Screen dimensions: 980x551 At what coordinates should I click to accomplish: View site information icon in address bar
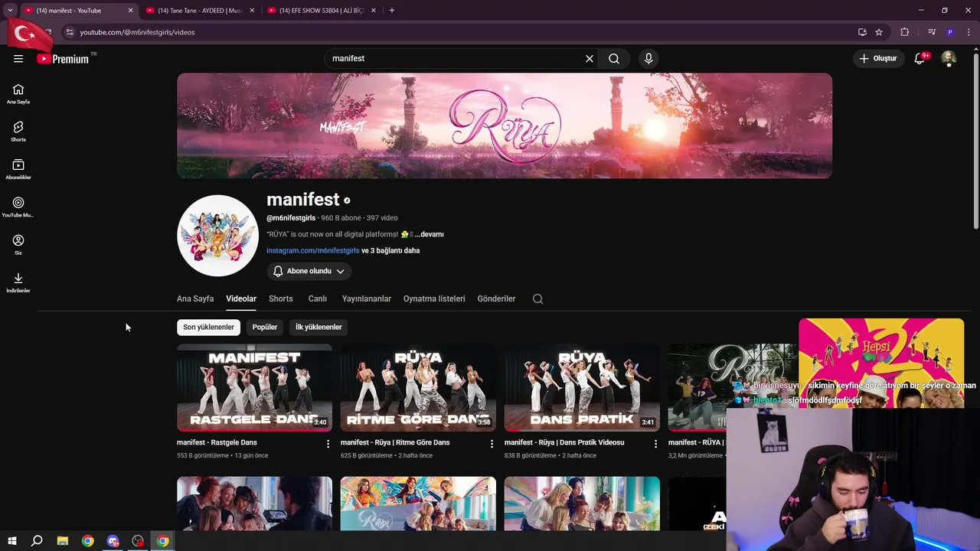[70, 32]
